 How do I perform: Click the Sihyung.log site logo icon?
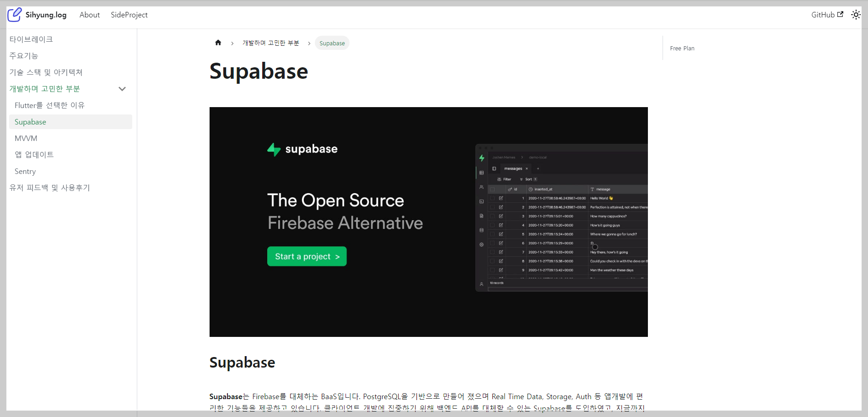coord(14,15)
